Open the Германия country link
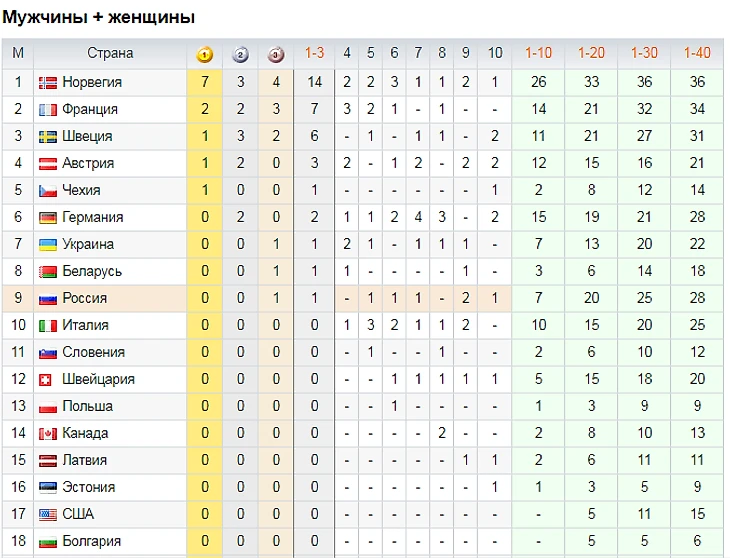 tap(93, 217)
